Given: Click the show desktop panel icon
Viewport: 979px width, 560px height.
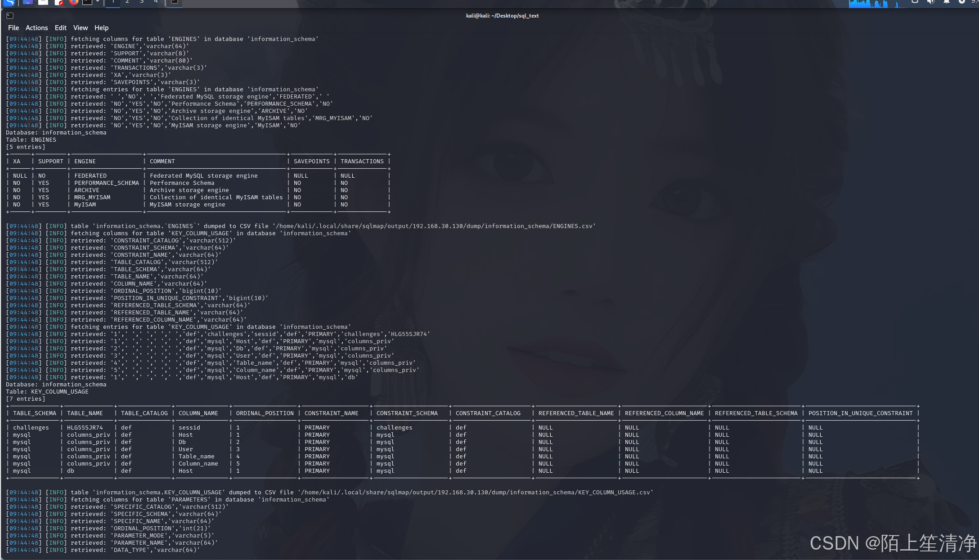Looking at the screenshot, I should (x=27, y=2).
